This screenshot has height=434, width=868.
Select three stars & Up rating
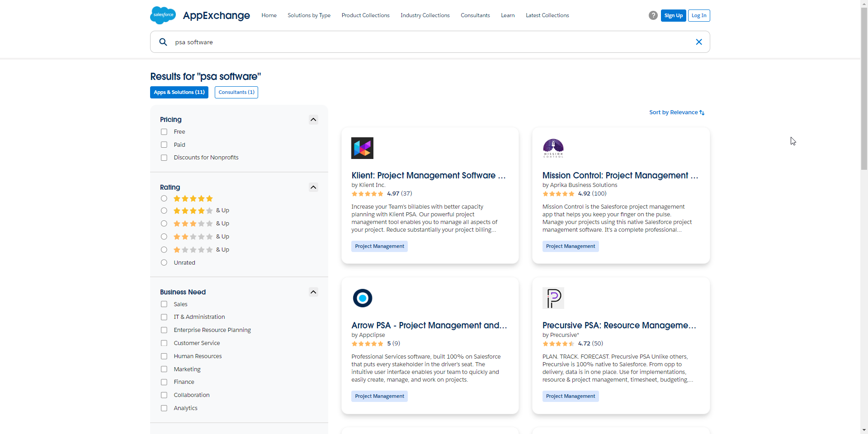pyautogui.click(x=164, y=224)
